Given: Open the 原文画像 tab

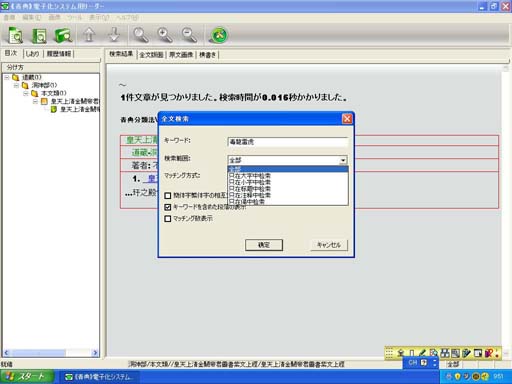Looking at the screenshot, I should coord(181,55).
